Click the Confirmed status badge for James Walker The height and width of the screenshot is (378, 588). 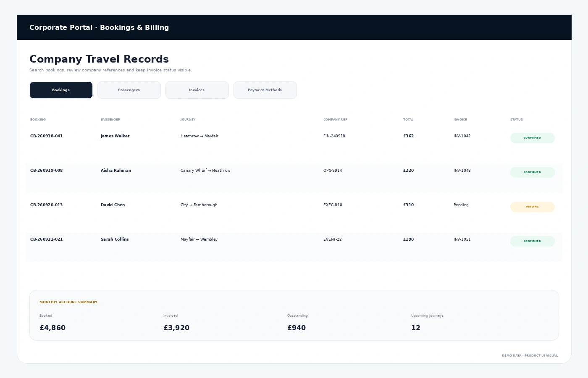[x=533, y=138]
